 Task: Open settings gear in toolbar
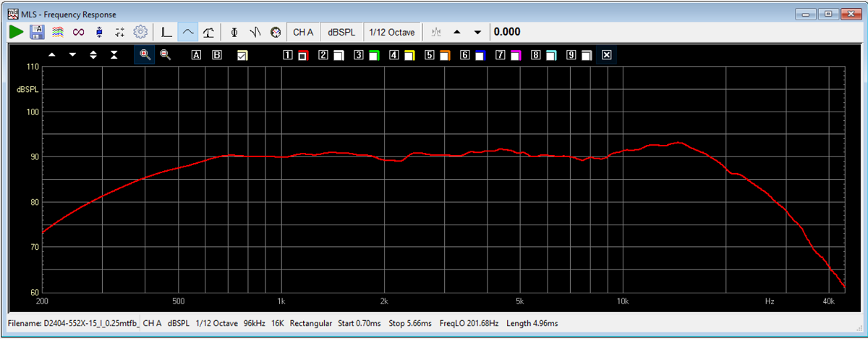click(x=140, y=32)
